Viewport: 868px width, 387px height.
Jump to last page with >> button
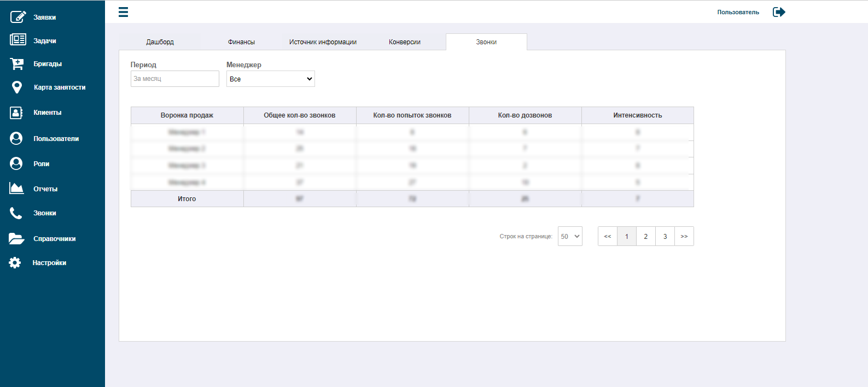pyautogui.click(x=684, y=236)
